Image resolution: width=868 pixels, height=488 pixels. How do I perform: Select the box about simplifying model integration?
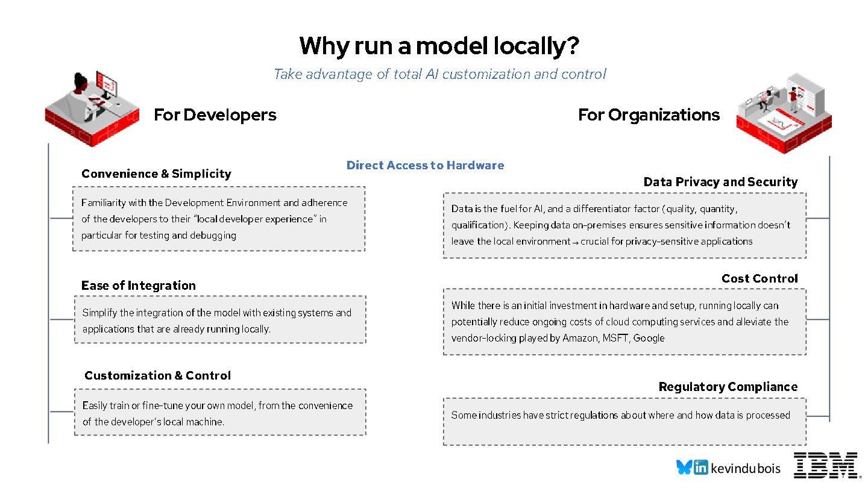pyautogui.click(x=220, y=320)
